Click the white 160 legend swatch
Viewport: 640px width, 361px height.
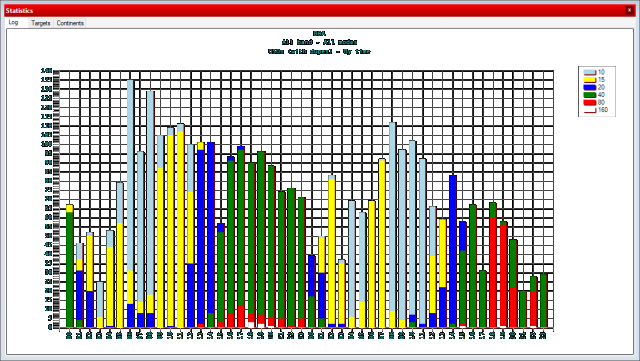589,110
